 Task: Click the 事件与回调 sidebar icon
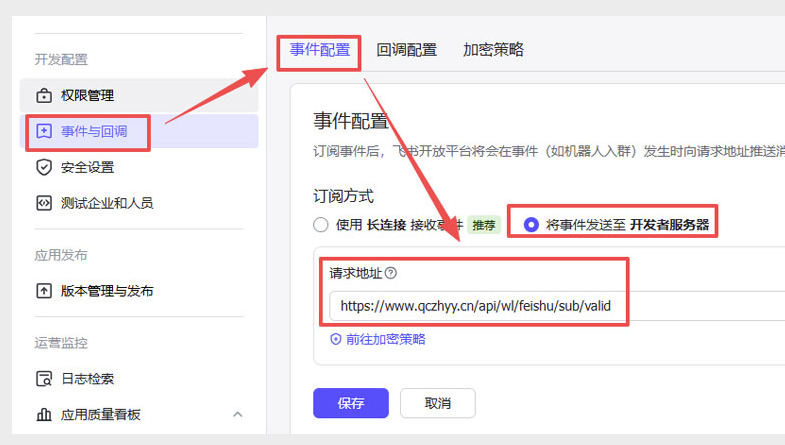(44, 131)
